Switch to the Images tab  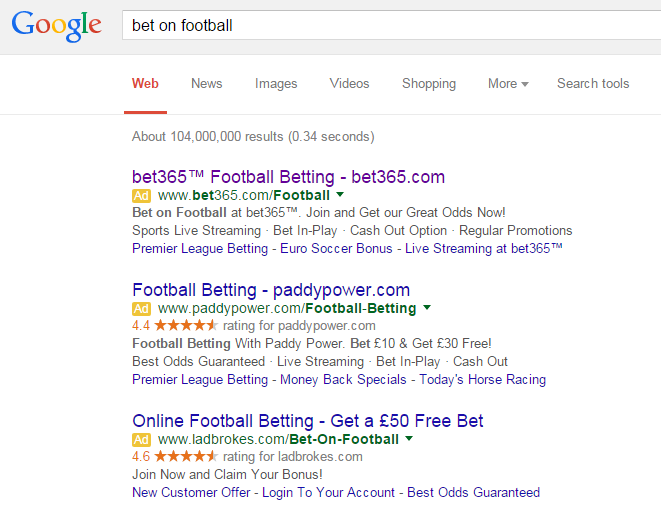coord(276,83)
